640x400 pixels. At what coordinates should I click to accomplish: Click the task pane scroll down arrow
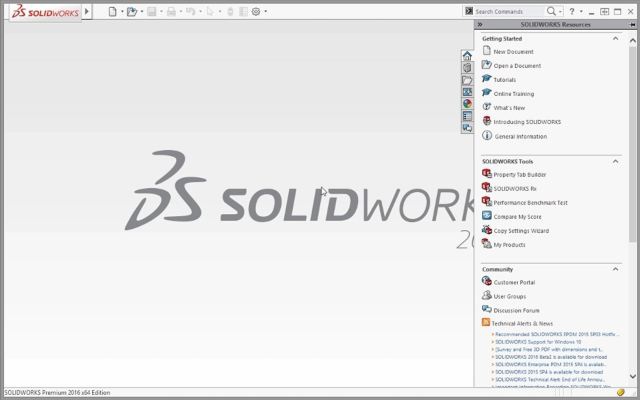(x=633, y=376)
